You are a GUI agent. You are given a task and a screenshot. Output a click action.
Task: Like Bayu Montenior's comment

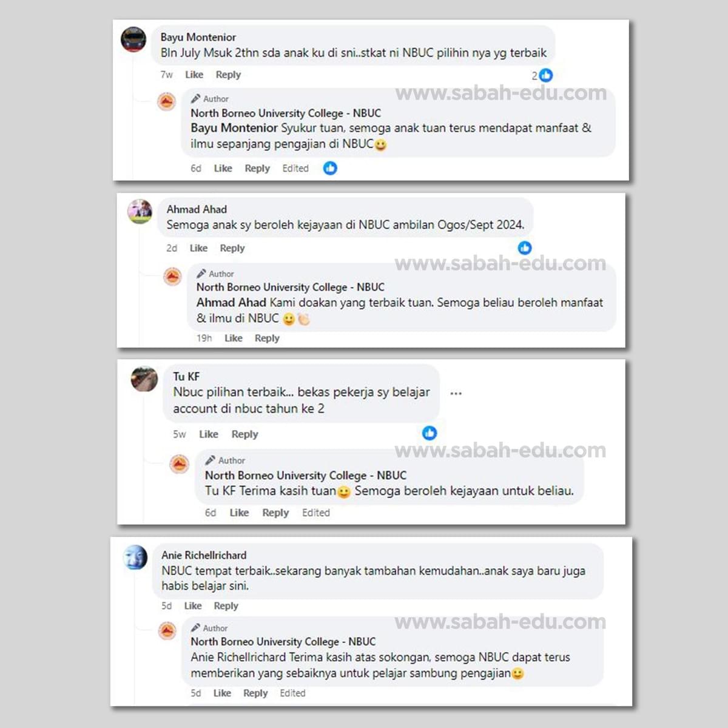click(x=194, y=75)
